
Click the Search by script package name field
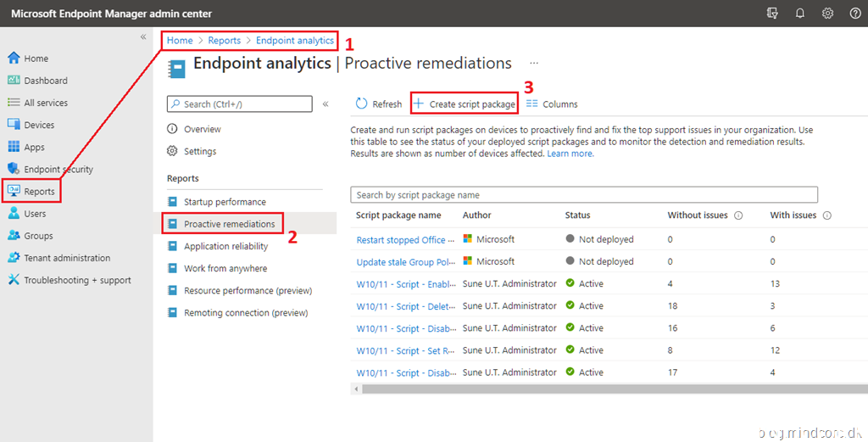(583, 195)
